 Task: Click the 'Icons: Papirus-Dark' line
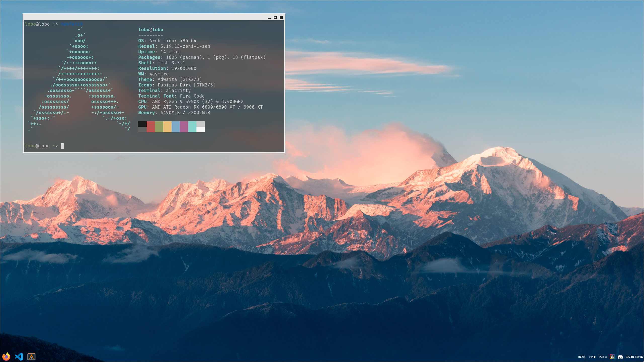coord(177,85)
